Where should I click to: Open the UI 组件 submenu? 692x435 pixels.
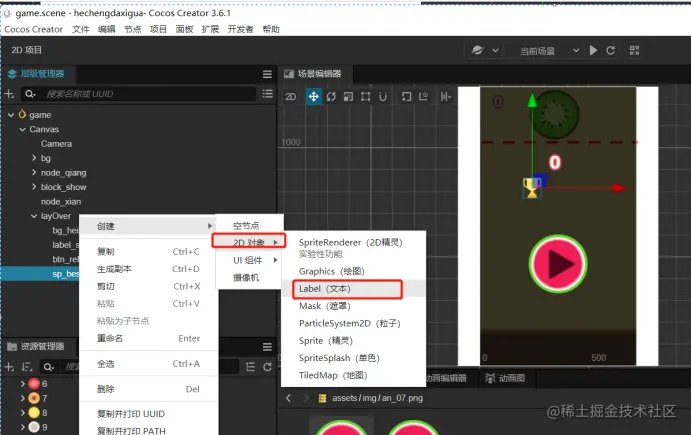click(249, 260)
